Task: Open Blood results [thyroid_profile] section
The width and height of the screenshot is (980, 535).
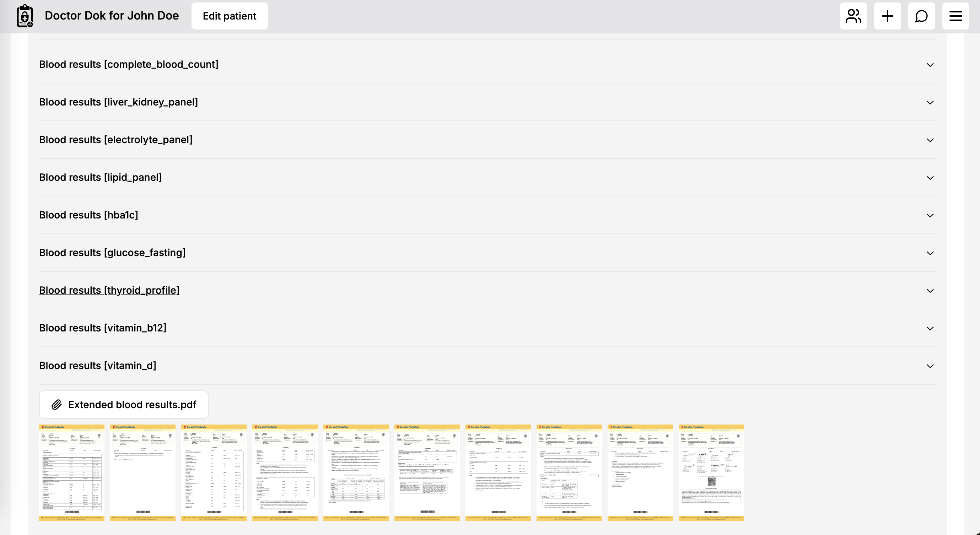Action: (x=109, y=290)
